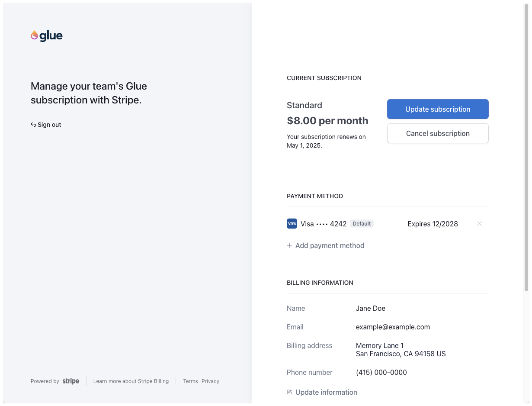Click the example@example.com email value
532x406 pixels.
(393, 327)
